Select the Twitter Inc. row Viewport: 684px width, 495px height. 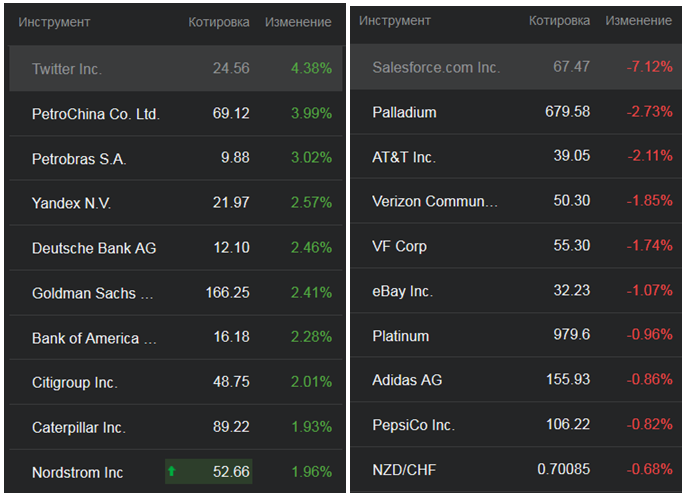67,69
